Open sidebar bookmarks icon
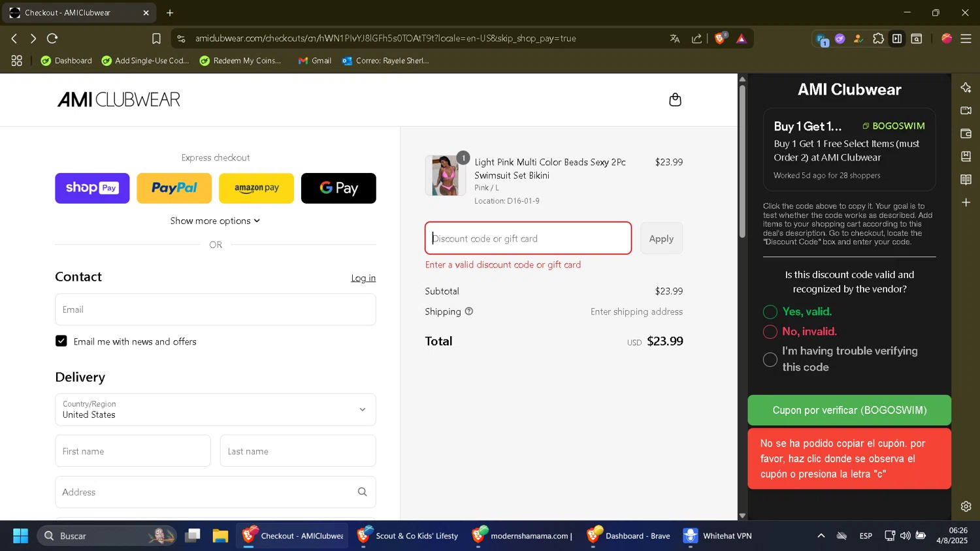This screenshot has height=551, width=980. coord(966,156)
